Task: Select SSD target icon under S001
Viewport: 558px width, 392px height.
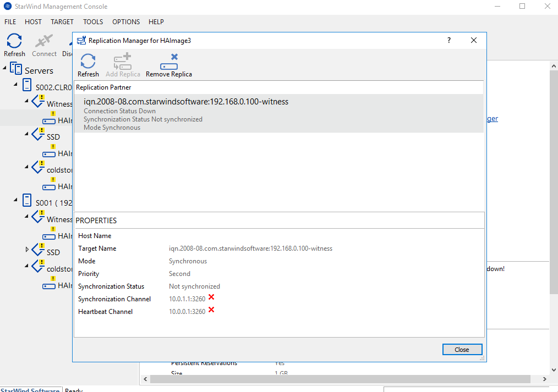Action: (38, 250)
